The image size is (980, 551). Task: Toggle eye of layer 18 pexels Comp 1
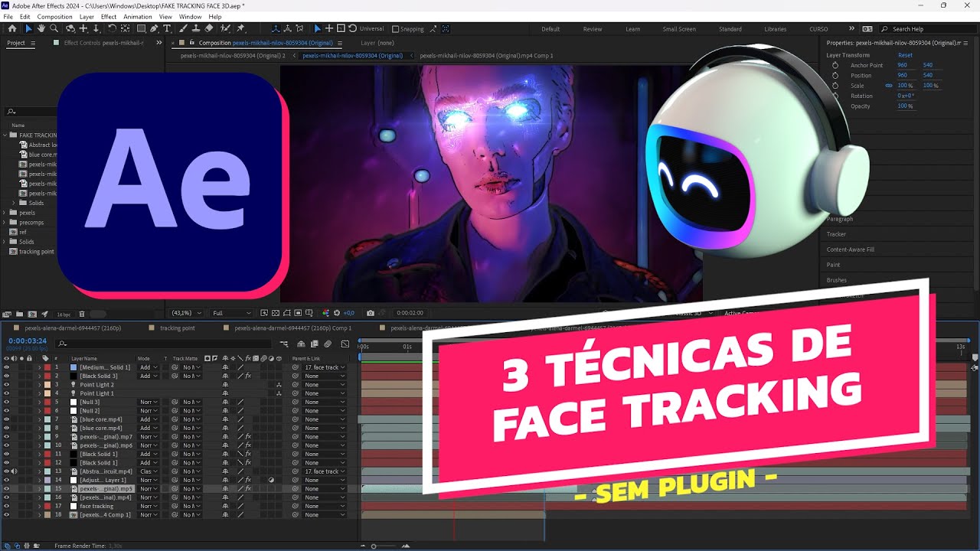pyautogui.click(x=6, y=515)
